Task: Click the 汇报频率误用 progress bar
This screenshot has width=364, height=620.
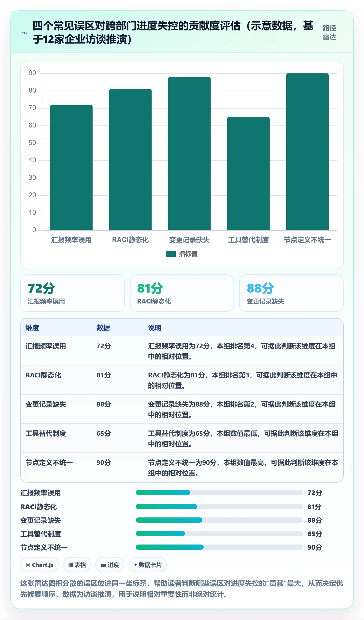Action: 219,492
